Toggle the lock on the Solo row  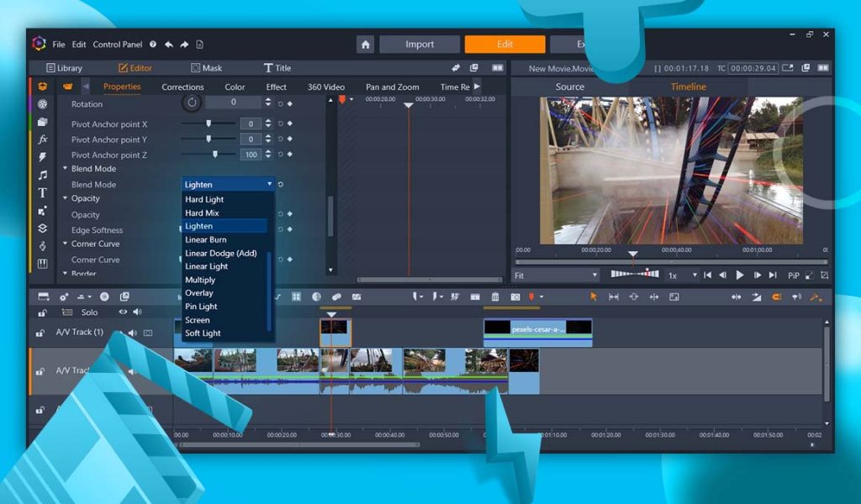coord(41,312)
